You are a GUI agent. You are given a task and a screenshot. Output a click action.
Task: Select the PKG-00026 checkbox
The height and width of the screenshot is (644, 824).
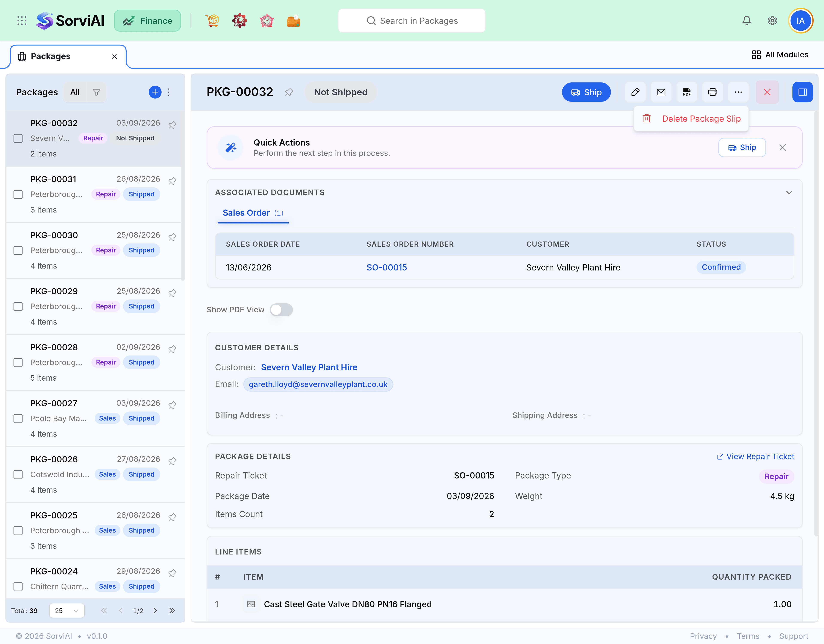(18, 475)
